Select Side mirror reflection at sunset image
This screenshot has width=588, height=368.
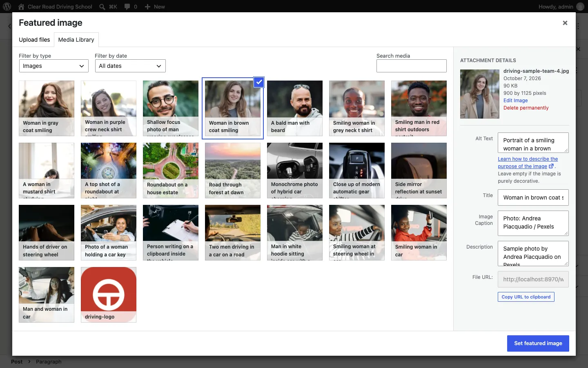[419, 171]
